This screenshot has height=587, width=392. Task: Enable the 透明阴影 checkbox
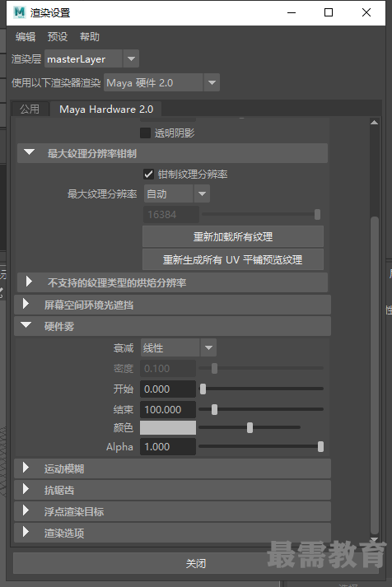(145, 133)
